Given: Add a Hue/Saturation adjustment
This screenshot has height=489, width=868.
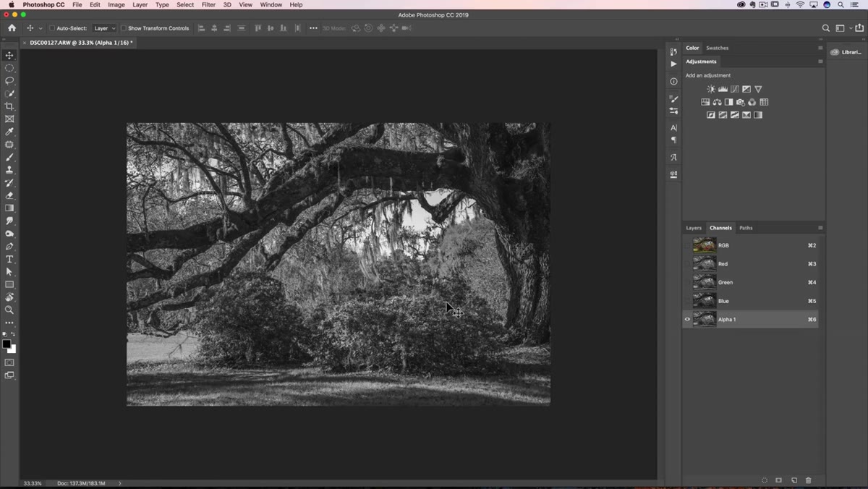Looking at the screenshot, I should (x=705, y=102).
